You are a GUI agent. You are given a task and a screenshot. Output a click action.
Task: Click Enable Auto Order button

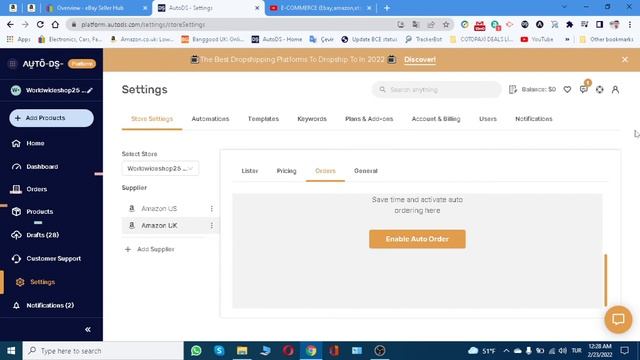417,239
